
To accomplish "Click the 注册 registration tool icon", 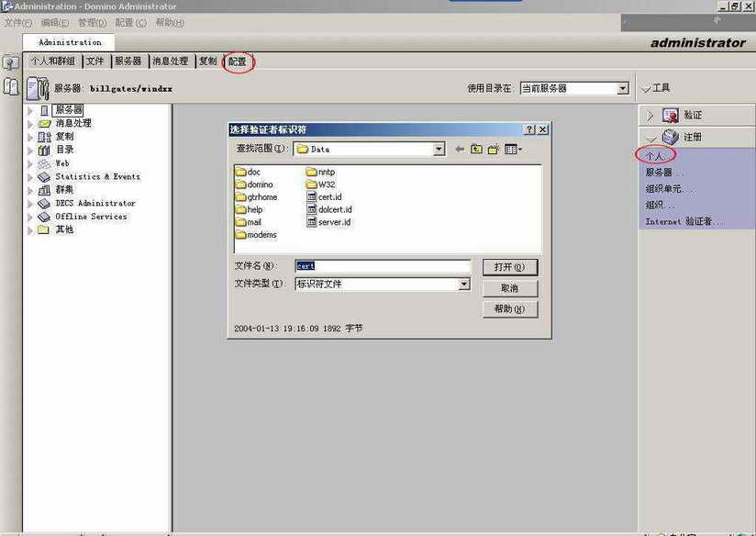I will 670,137.
